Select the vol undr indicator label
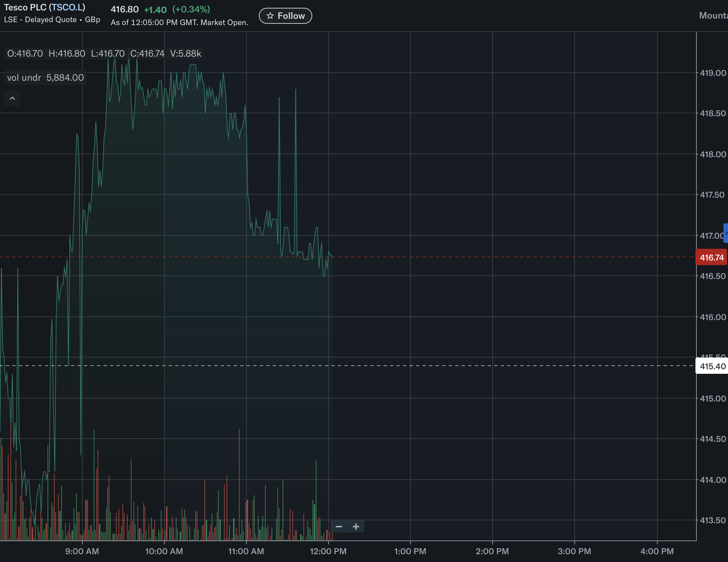 pos(24,78)
